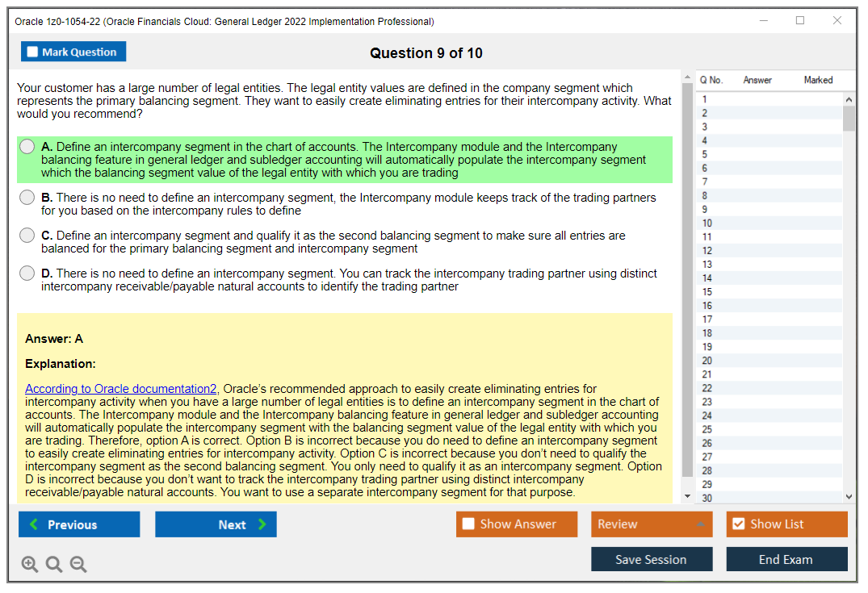Open the Review dropdown menu
Viewport: 868px width, 593px height.
click(651, 524)
